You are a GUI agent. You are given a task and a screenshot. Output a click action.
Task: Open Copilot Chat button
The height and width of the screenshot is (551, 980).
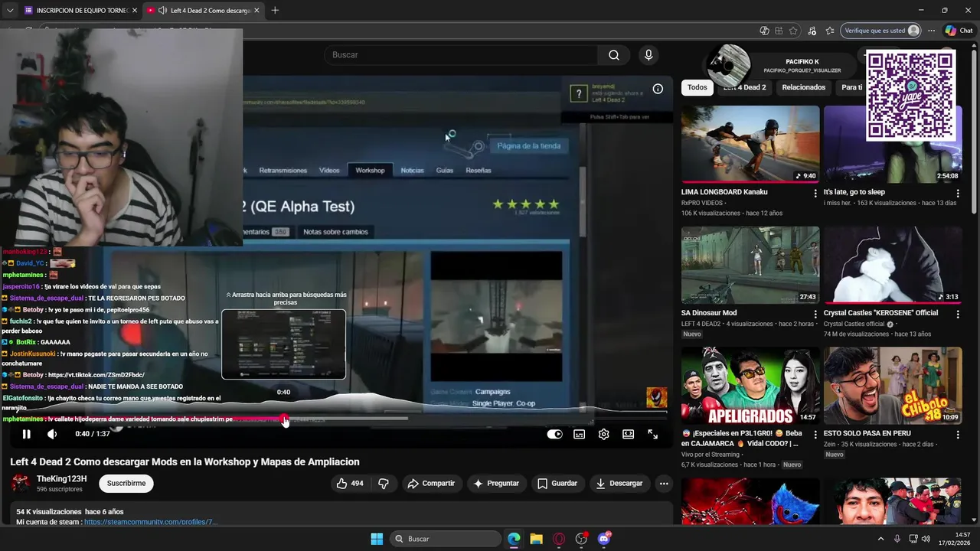(x=959, y=31)
